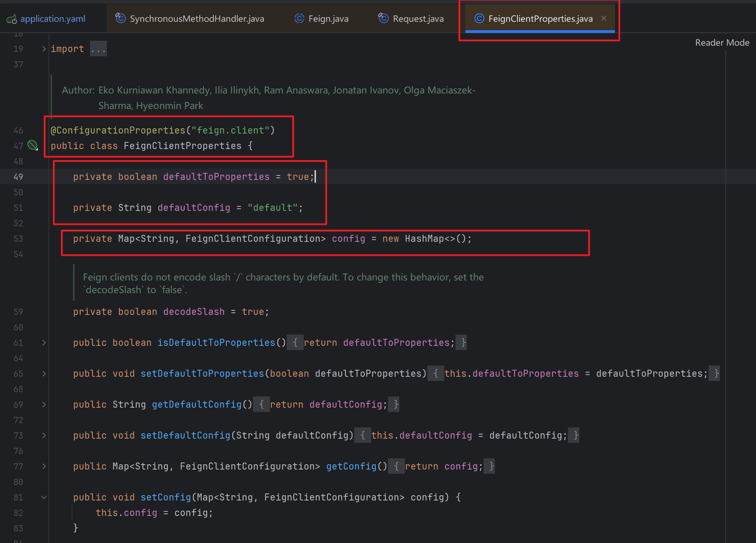
Task: Switch to the Feign.java tab
Action: [x=328, y=19]
